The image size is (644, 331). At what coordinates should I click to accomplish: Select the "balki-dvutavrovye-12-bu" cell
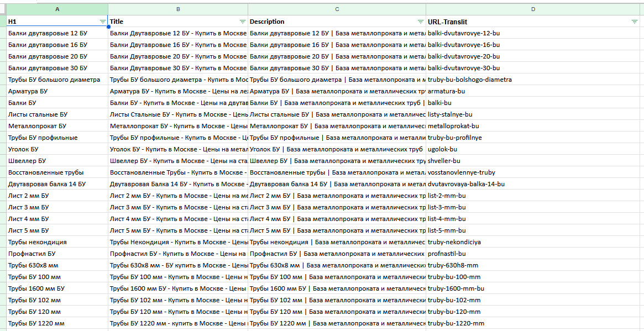463,33
